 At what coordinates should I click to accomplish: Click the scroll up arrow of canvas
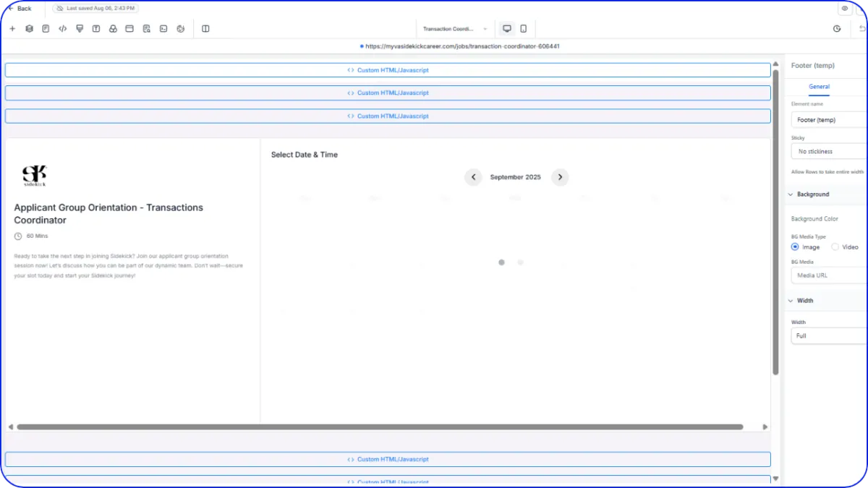point(775,64)
